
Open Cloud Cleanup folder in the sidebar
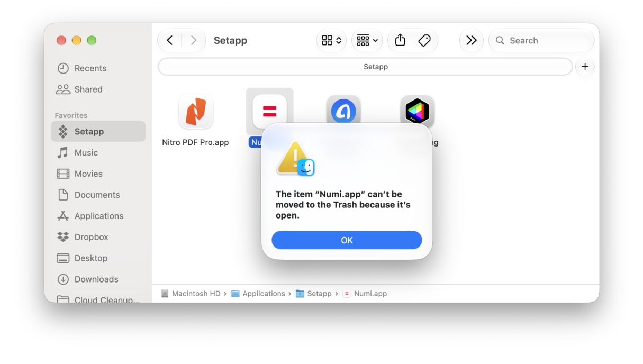98,299
